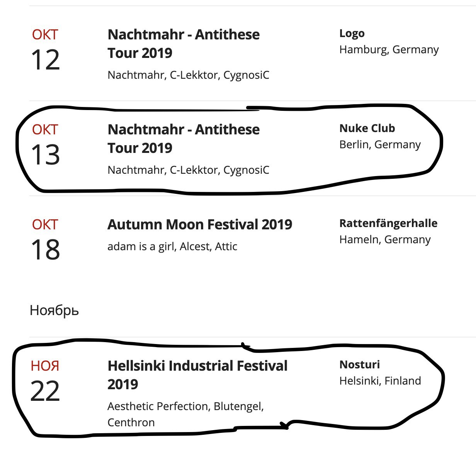Select the Rattenfängerhalle venue link
Image resolution: width=476 pixels, height=451 pixels.
pos(388,223)
